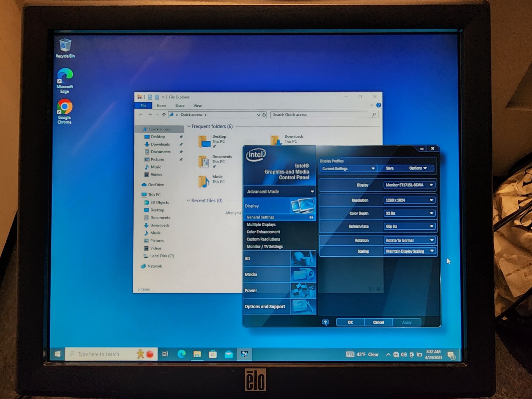Click the Display section monitor icon
The height and width of the screenshot is (399, 532).
click(303, 206)
